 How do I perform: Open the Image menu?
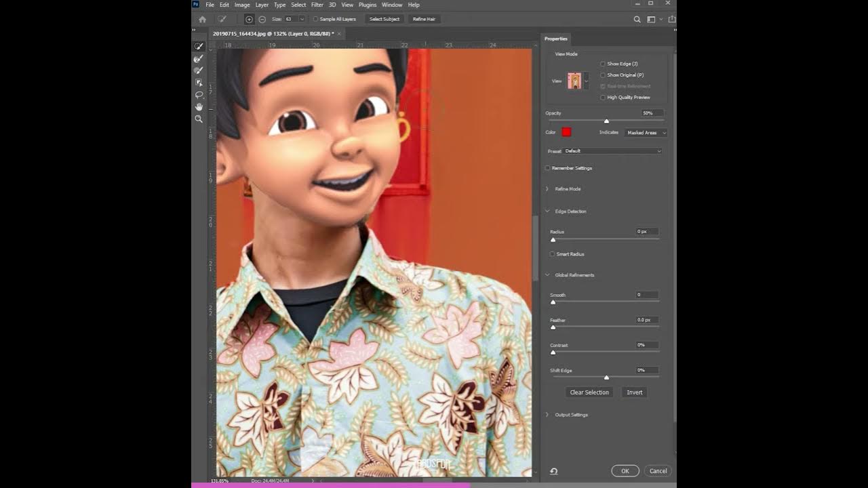242,5
